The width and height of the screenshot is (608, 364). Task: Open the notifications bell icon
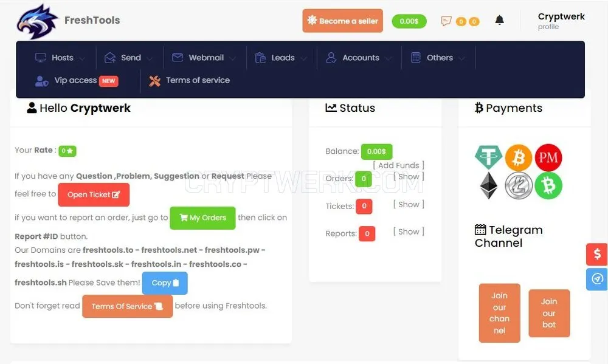point(499,20)
